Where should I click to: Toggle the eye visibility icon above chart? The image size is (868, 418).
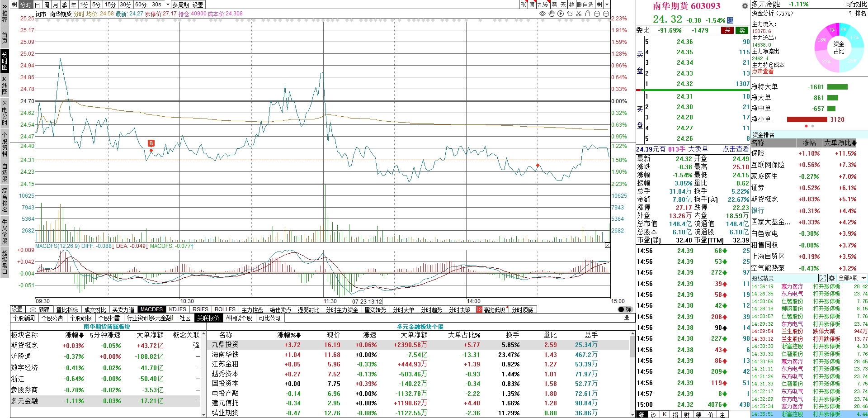(x=542, y=14)
